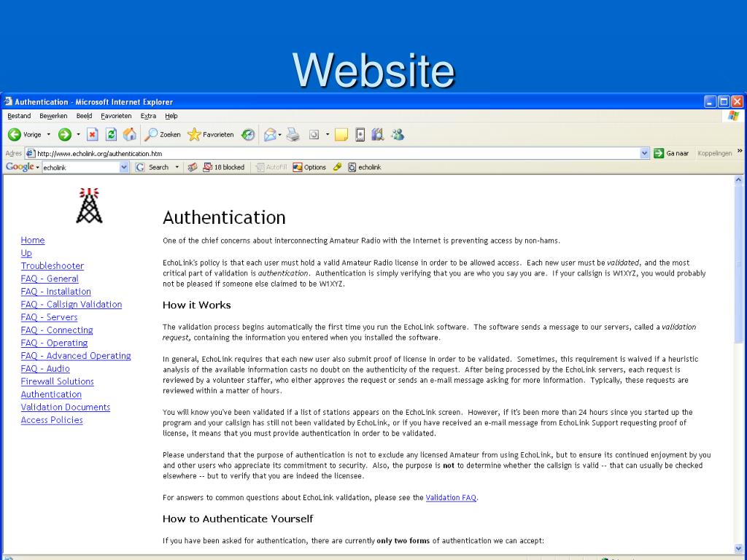Expand the Koppelingen toolbar chevron
The width and height of the screenshot is (747, 560).
point(740,151)
